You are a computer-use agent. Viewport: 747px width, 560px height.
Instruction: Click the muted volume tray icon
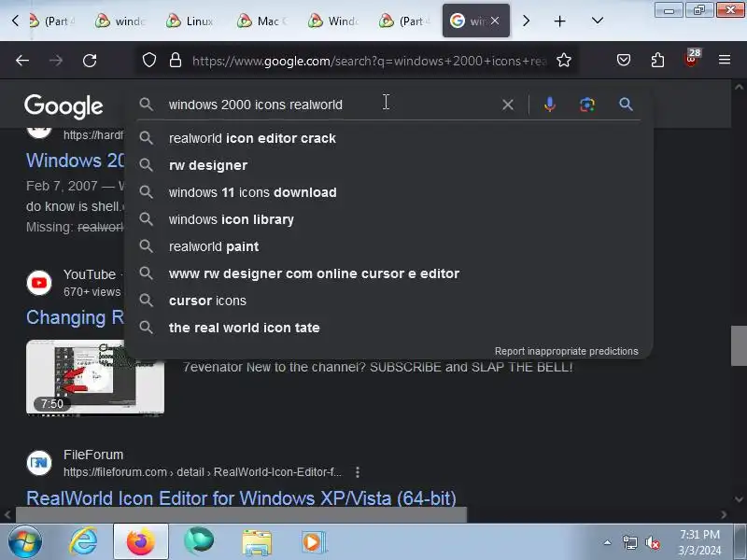pos(652,543)
